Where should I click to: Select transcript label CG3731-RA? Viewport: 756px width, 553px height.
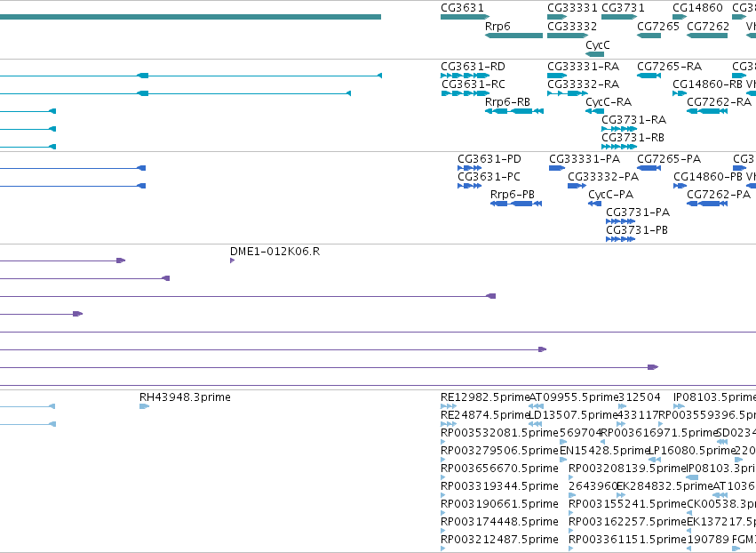[634, 120]
